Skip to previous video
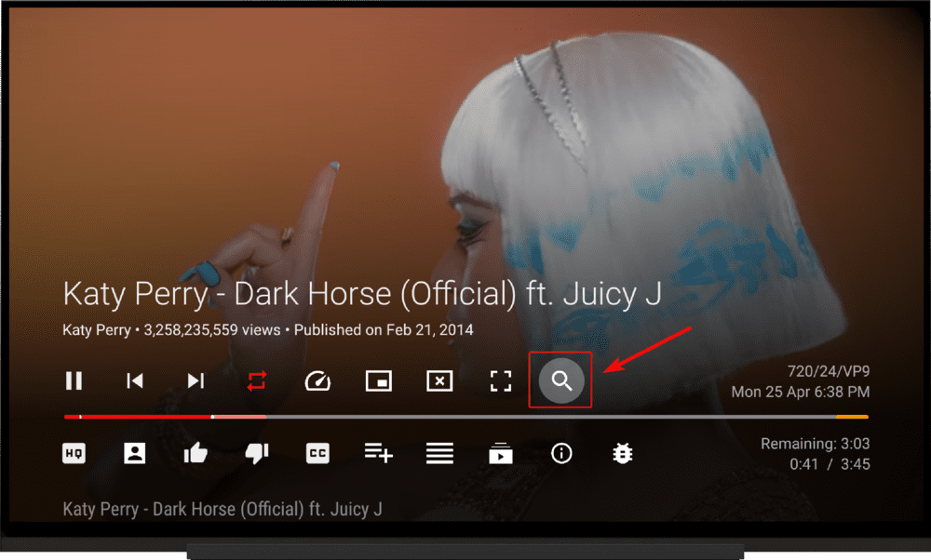This screenshot has width=931, height=560. click(135, 380)
